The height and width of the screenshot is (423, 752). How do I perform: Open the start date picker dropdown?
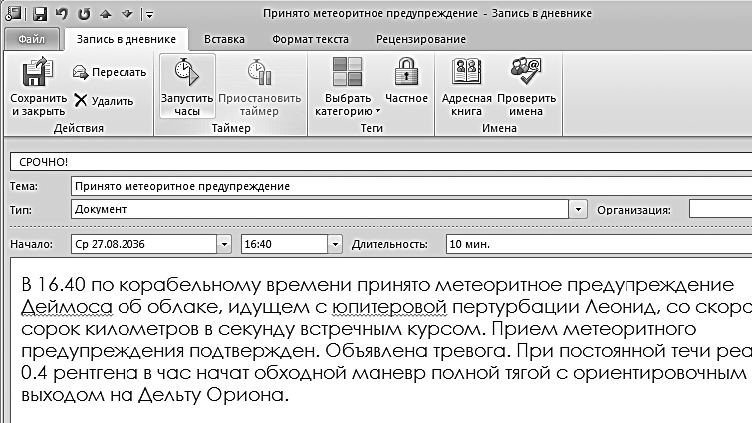224,244
